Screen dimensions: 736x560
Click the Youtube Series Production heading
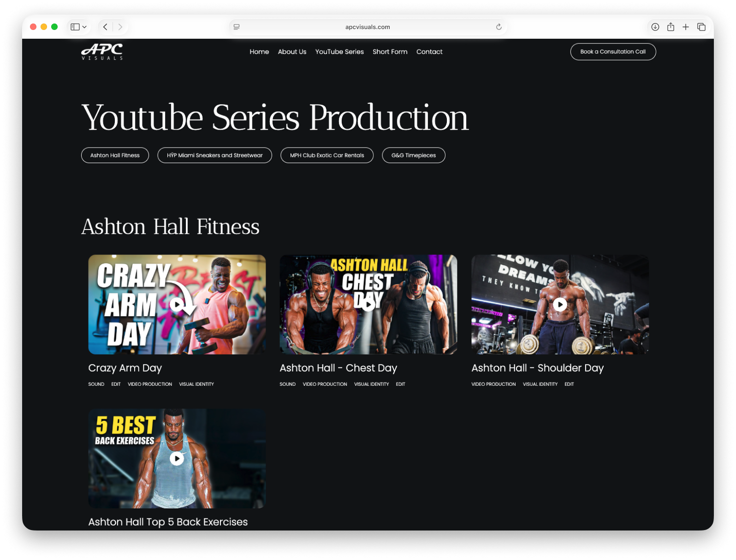pos(275,118)
